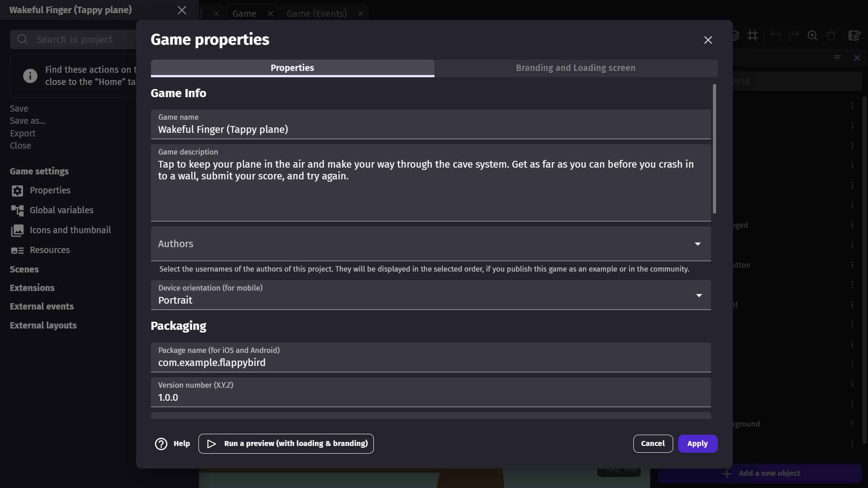Switch to Branding and Loading screen tab
Image resolution: width=868 pixels, height=488 pixels.
576,67
